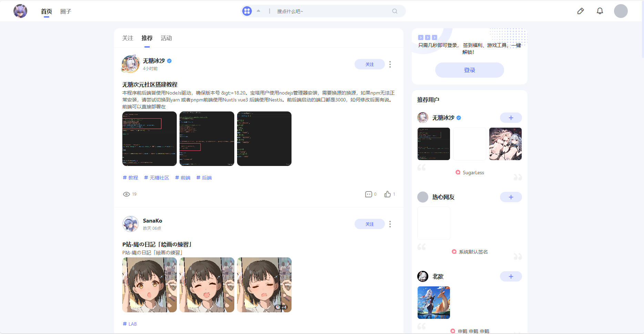Open first code screenshot thumbnail in tutorial post

coord(150,139)
